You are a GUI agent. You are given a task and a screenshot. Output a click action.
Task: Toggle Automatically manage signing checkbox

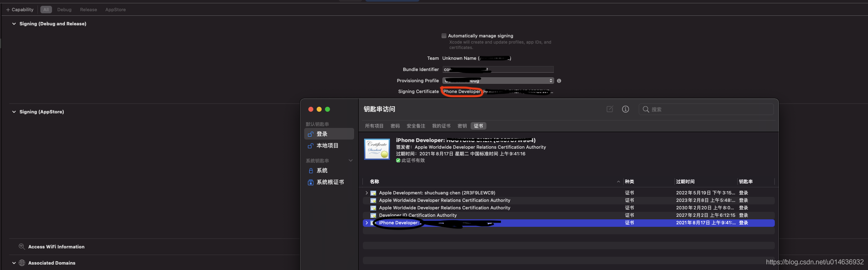444,36
